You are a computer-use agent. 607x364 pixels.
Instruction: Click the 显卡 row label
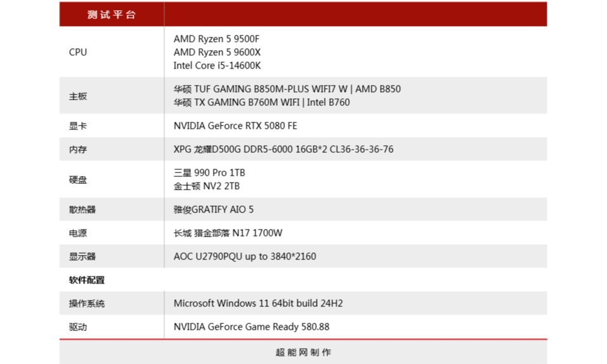coord(78,126)
